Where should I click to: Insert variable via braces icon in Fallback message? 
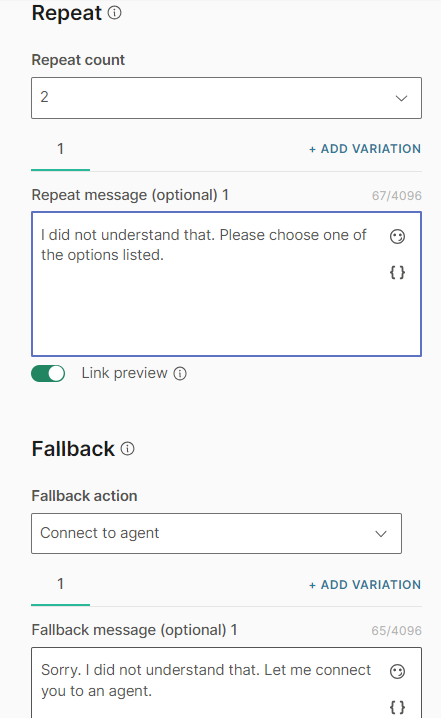(397, 707)
